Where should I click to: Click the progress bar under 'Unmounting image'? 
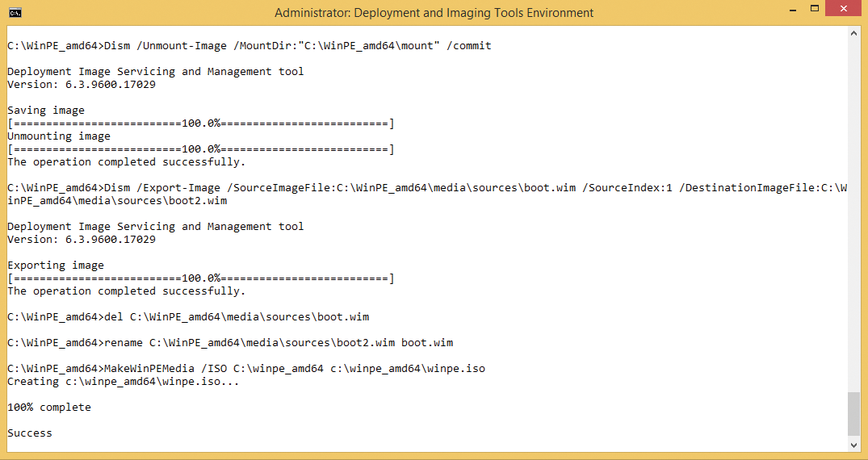pyautogui.click(x=200, y=149)
